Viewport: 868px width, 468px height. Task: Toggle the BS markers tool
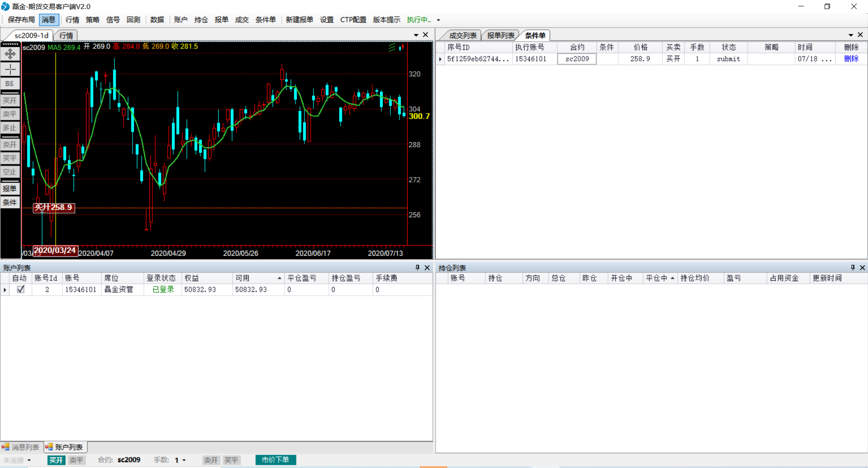(10, 84)
